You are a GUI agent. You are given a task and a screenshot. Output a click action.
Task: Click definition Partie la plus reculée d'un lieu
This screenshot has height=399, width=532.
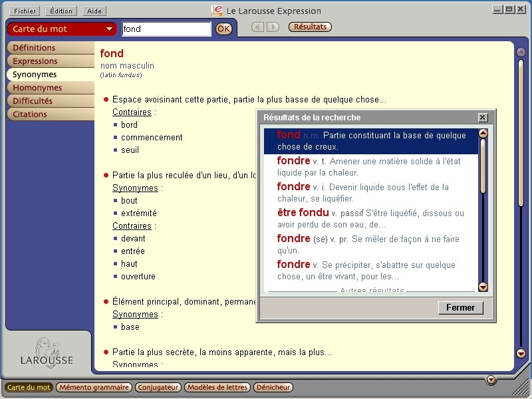184,176
